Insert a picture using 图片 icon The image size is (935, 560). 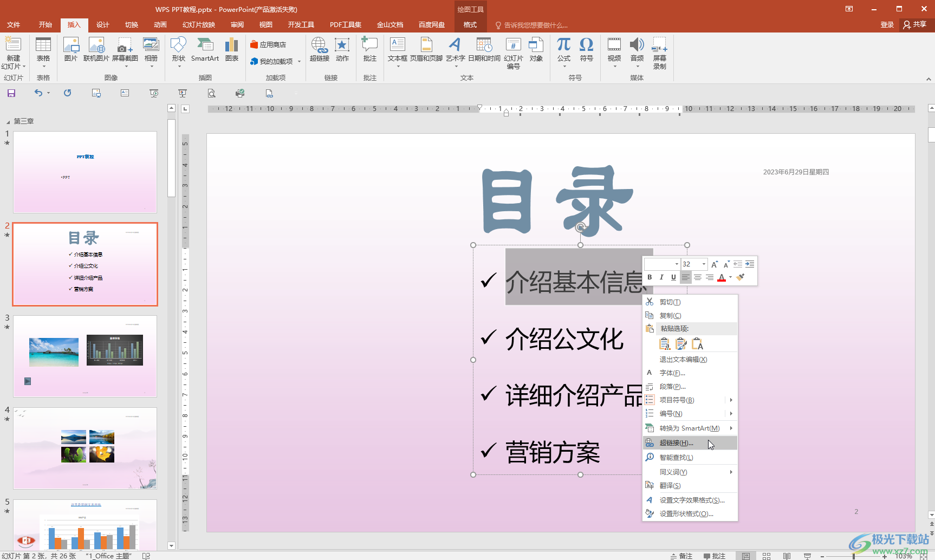[x=71, y=50]
